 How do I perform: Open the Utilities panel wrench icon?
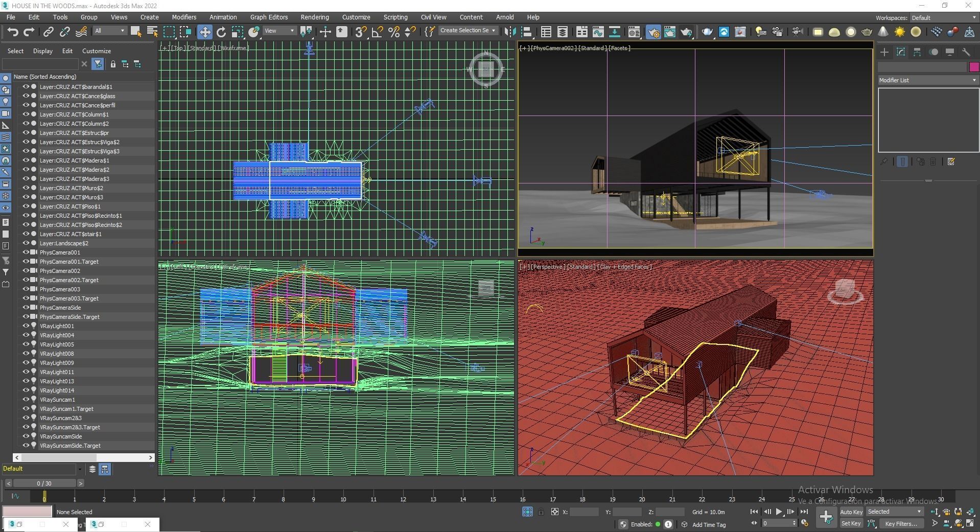click(x=966, y=52)
